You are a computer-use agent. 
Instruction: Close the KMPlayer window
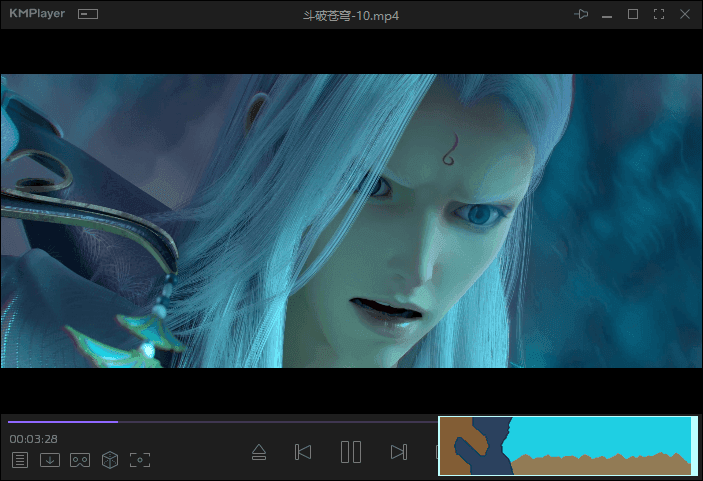(685, 14)
